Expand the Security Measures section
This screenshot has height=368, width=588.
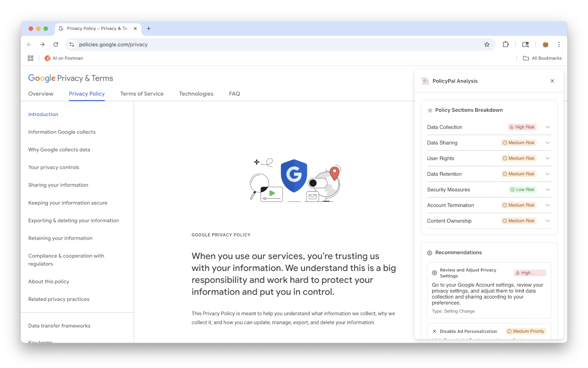[548, 190]
